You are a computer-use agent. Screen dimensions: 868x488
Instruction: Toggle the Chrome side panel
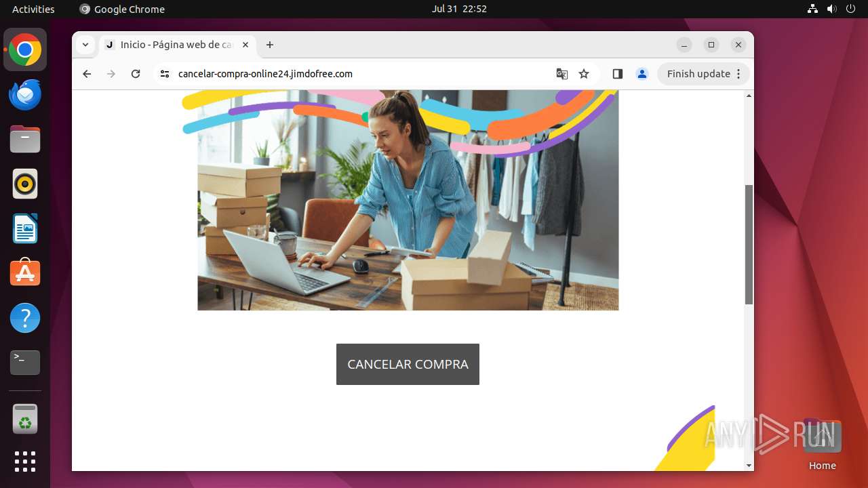click(x=617, y=74)
